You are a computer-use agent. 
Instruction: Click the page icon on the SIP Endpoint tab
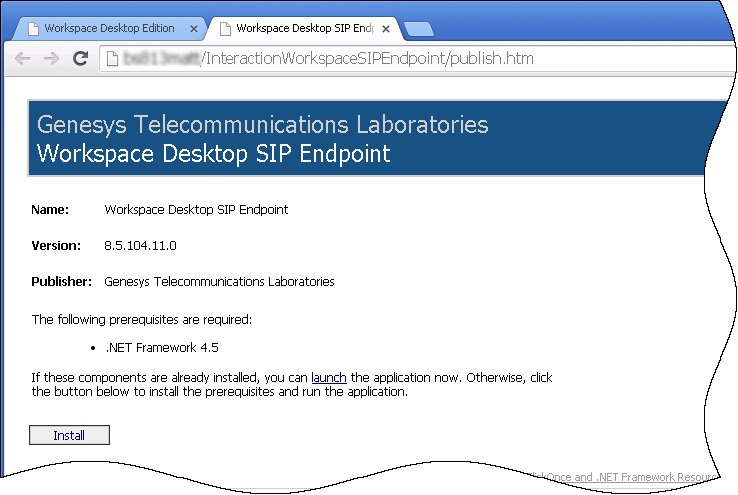coord(225,29)
